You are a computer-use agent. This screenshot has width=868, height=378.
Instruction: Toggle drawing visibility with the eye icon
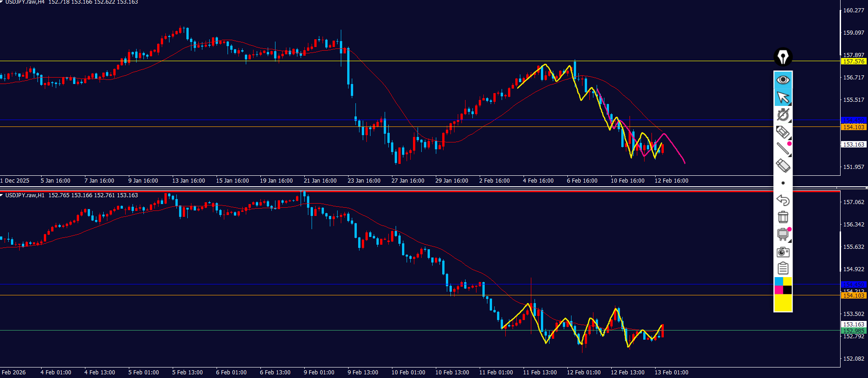[783, 80]
